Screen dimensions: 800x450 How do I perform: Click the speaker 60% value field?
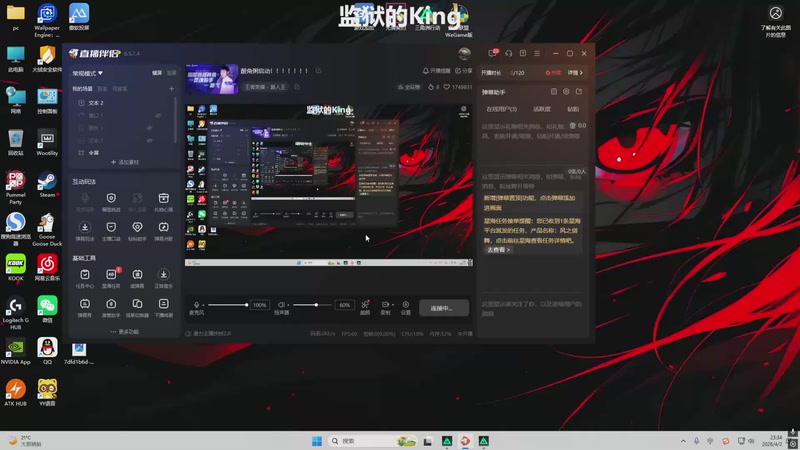click(x=345, y=305)
